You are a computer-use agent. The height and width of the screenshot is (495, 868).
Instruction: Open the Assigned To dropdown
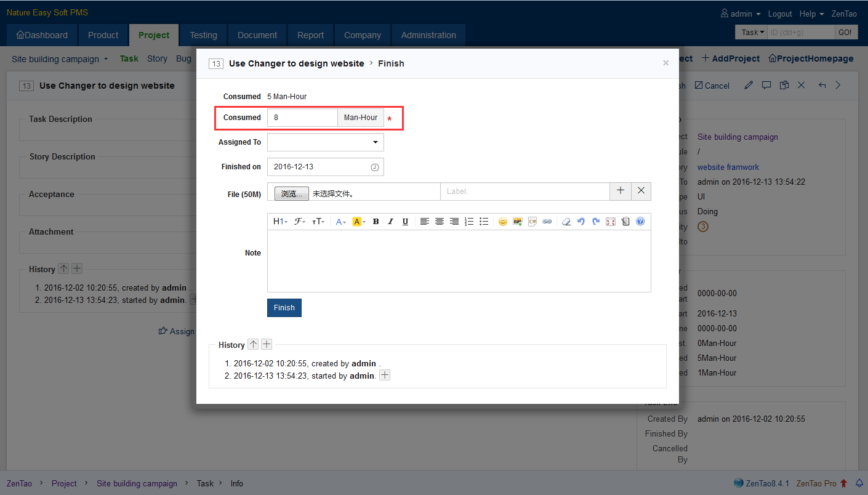[325, 142]
